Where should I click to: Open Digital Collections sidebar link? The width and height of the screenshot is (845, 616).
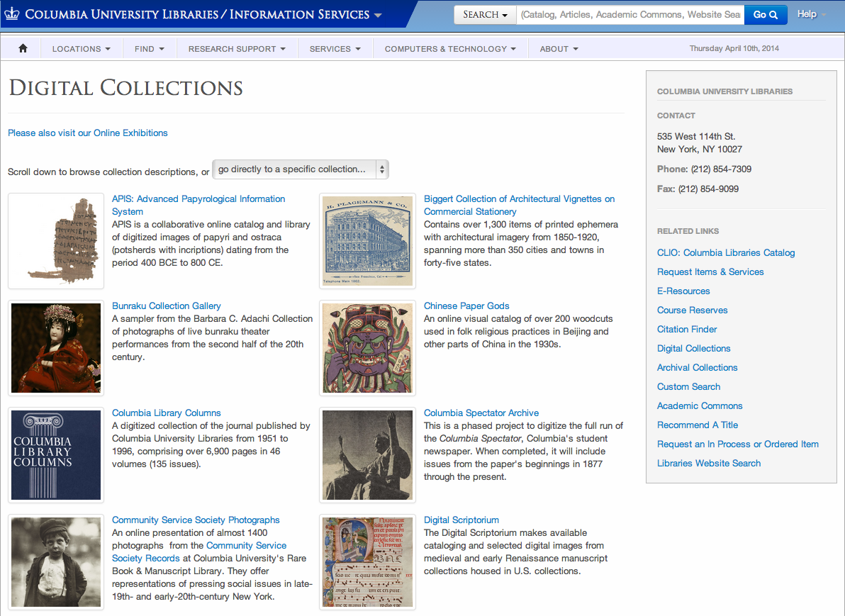[x=693, y=349]
